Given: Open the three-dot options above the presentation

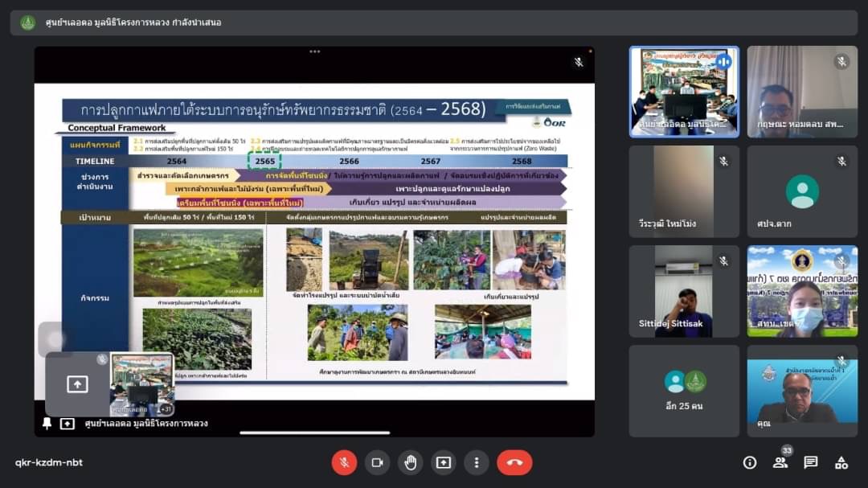Looking at the screenshot, I should (x=314, y=51).
